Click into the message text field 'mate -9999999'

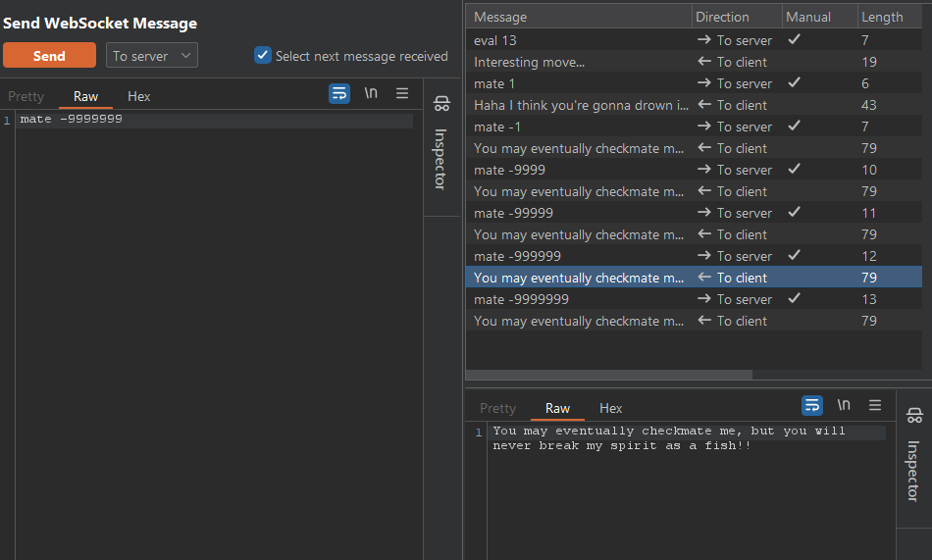tap(215, 120)
